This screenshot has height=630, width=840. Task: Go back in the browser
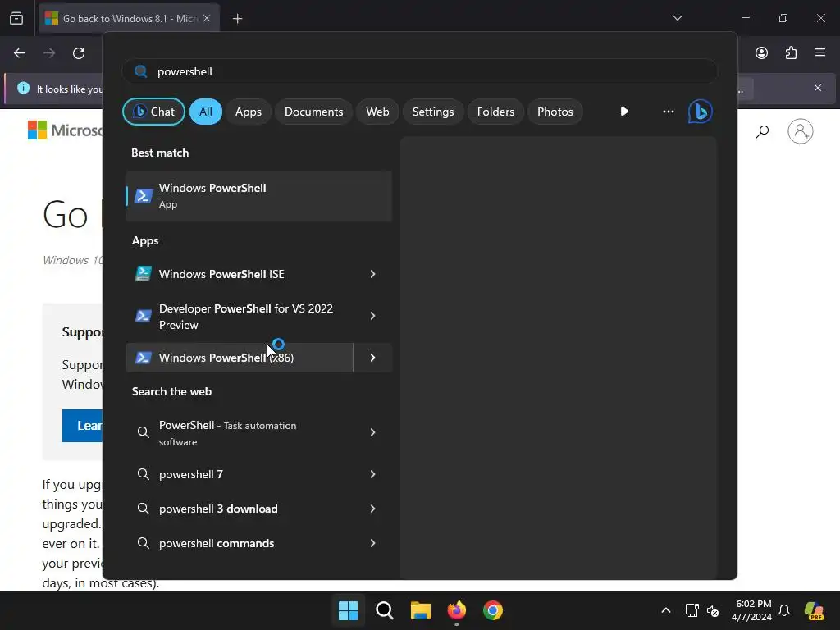[20, 53]
